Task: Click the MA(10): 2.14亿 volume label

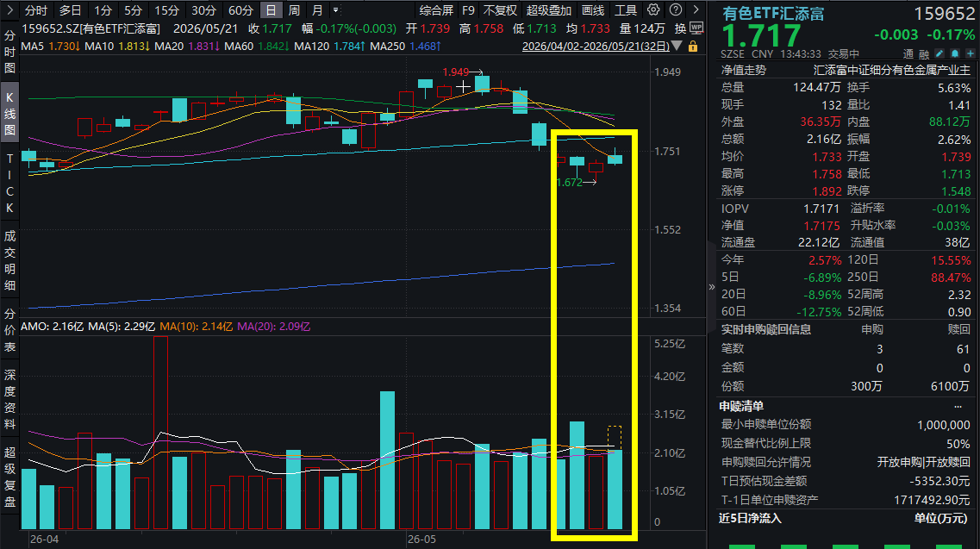Action: click(x=197, y=327)
